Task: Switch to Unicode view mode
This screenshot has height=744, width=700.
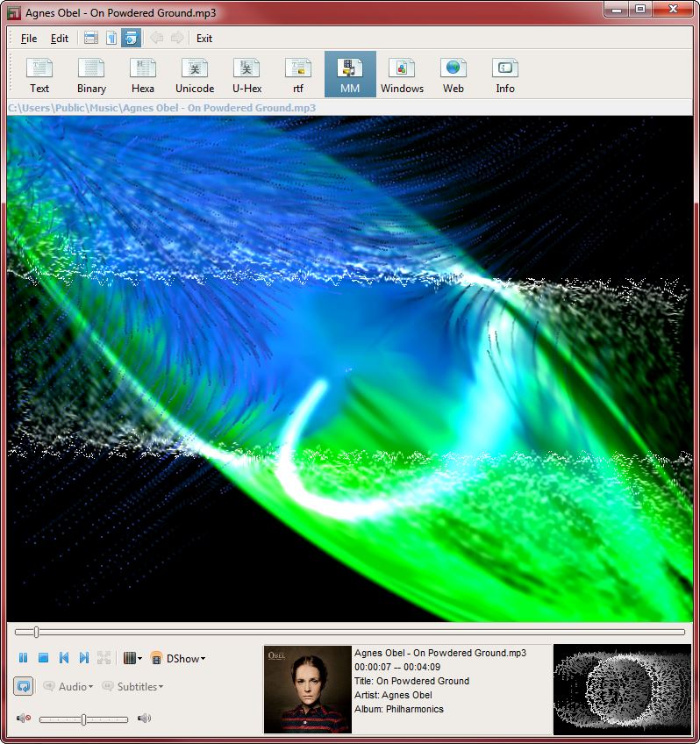Action: 195,75
